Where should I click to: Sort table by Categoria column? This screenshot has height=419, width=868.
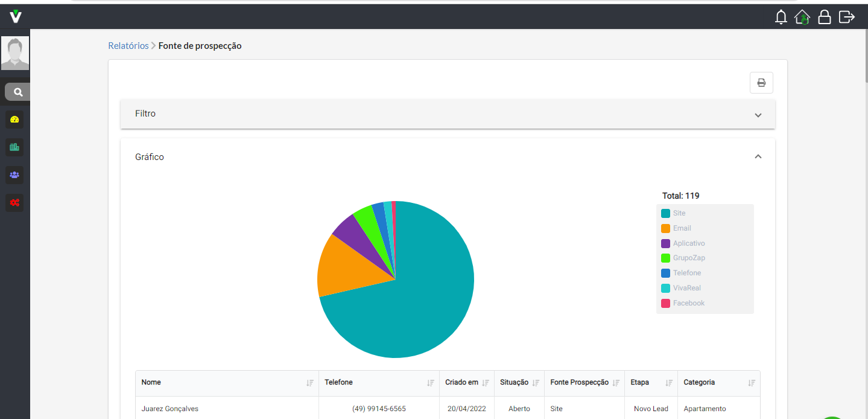pos(752,383)
